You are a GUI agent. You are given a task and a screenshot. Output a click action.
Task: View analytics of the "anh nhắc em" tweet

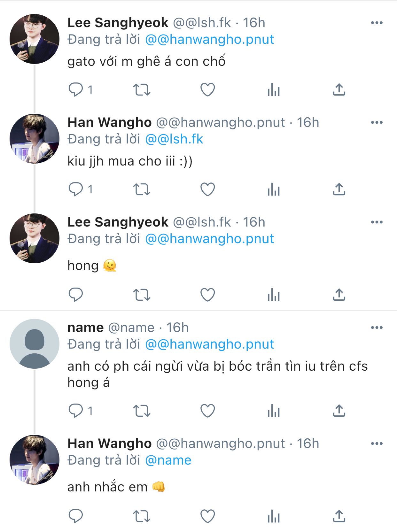(x=274, y=516)
